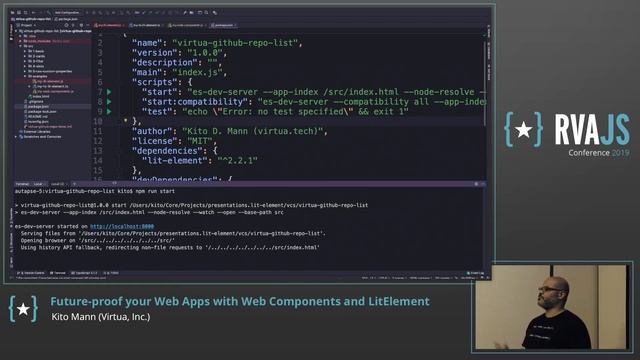Image resolution: width=640 pixels, height=360 pixels.
Task: Open terminal panel gear settings
Action: tap(476, 184)
